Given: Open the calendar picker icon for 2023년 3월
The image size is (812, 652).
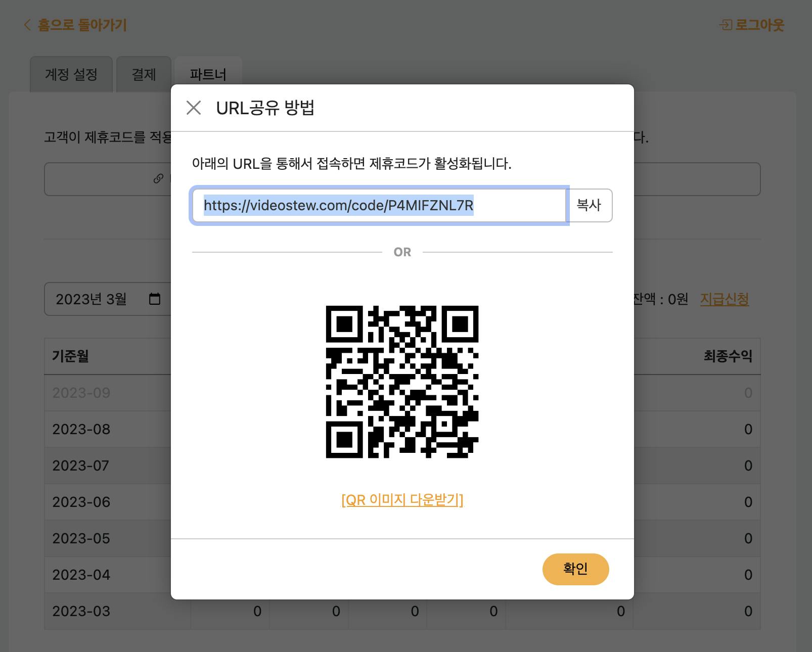Looking at the screenshot, I should click(155, 299).
